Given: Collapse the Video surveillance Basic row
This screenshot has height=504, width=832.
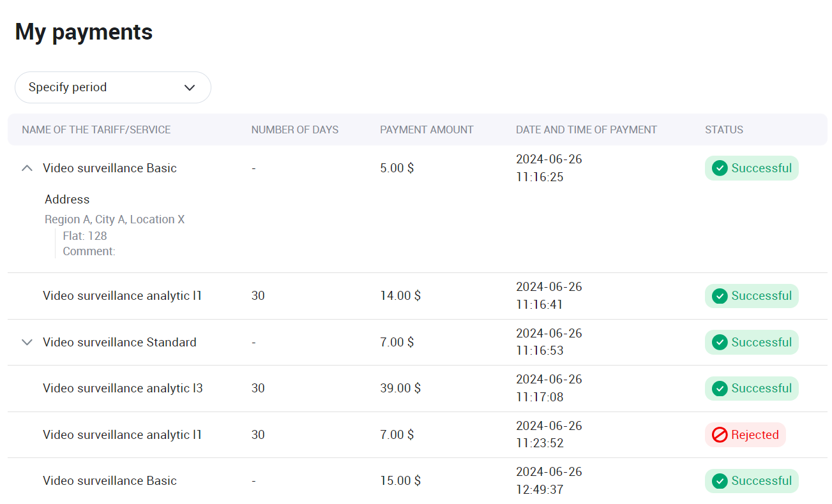Looking at the screenshot, I should [x=27, y=168].
